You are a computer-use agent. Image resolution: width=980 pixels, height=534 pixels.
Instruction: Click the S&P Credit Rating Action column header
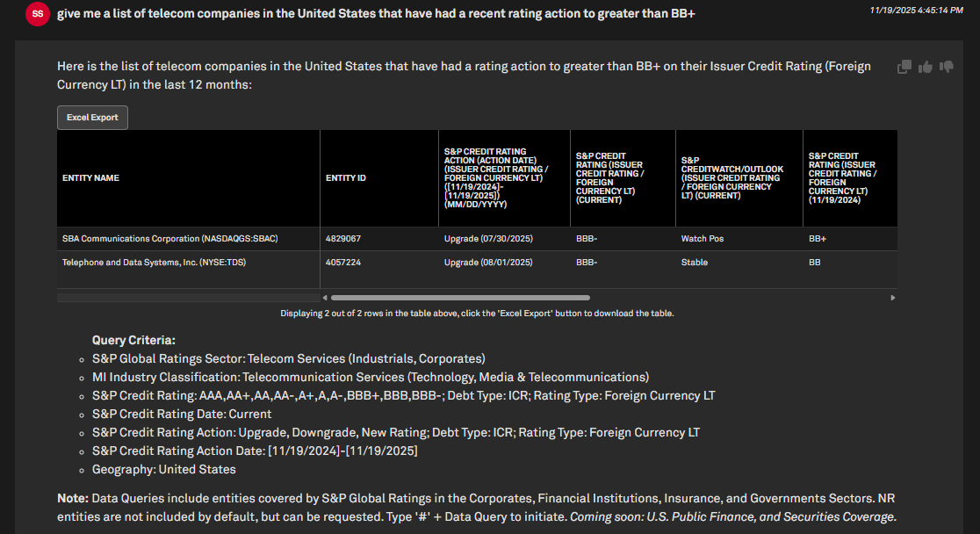pos(497,178)
